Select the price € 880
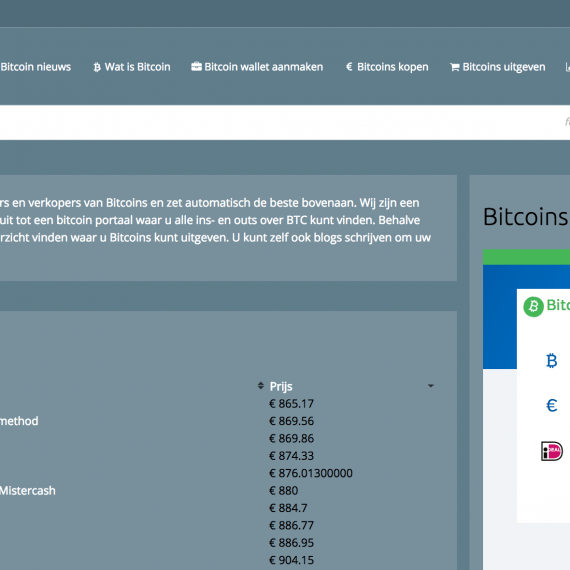The height and width of the screenshot is (570, 570). 284,491
